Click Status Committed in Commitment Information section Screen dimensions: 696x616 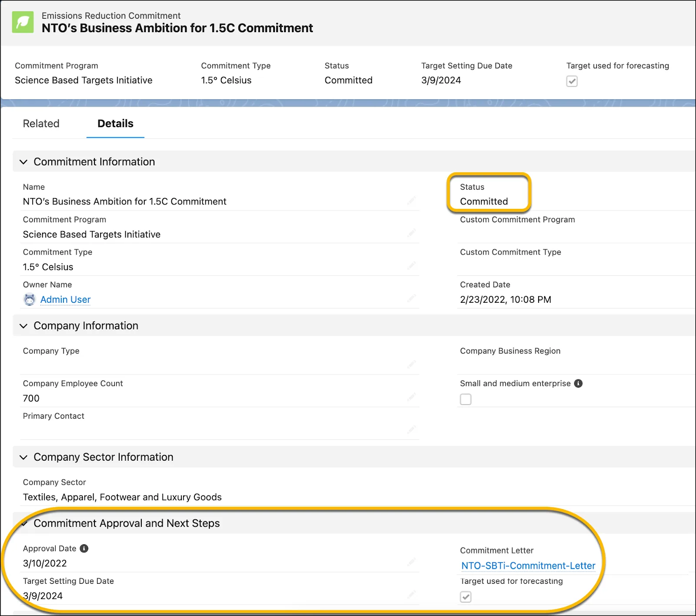click(x=484, y=201)
